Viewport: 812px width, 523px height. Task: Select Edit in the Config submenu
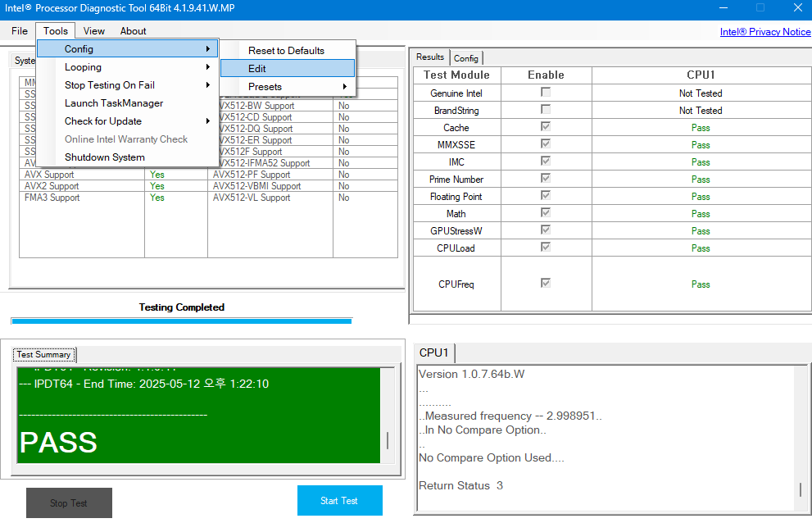288,68
